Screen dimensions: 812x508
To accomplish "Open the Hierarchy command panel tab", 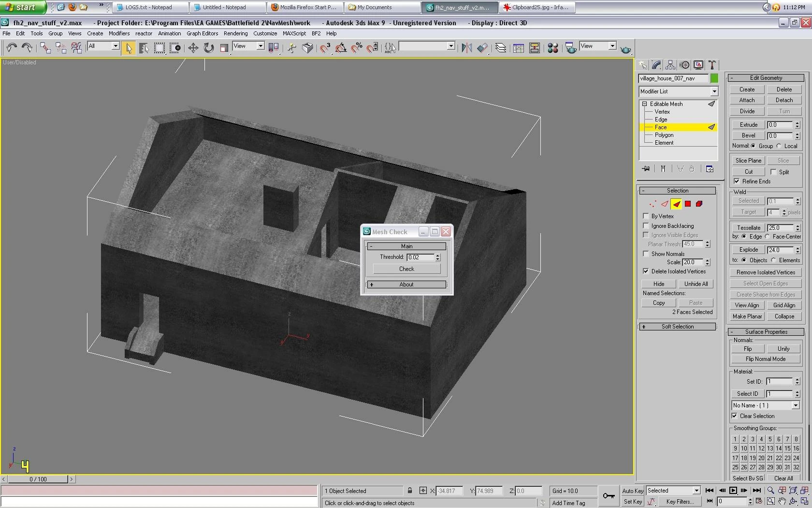I will tap(670, 65).
